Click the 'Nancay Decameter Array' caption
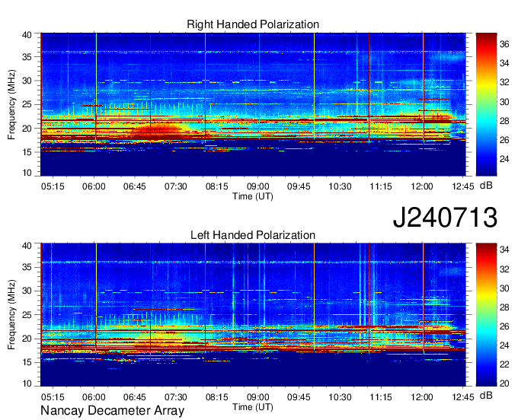Viewport: 518px width, 420px height. [112, 411]
